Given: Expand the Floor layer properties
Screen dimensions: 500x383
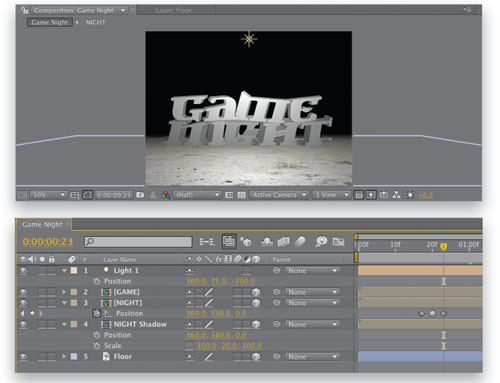Looking at the screenshot, I should point(64,356).
